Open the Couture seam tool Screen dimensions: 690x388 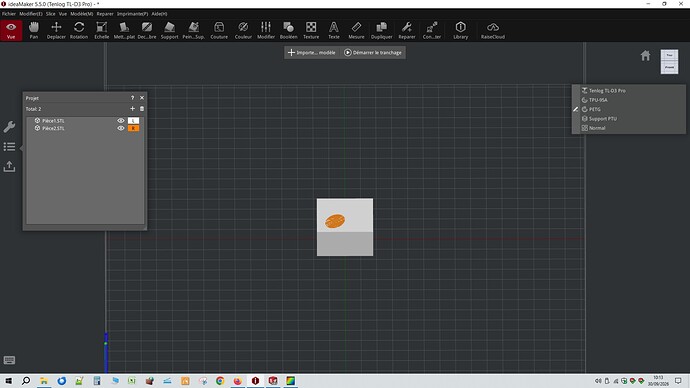[219, 30]
